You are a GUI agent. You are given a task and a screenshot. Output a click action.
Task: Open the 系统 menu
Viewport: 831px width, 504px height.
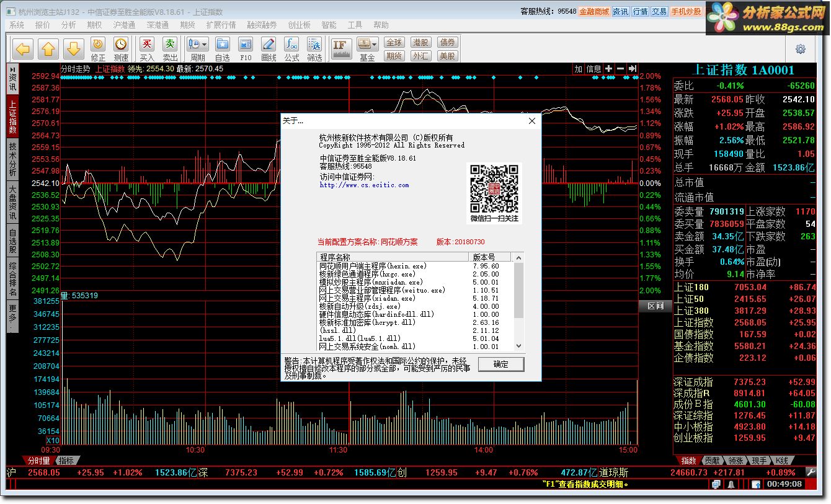click(17, 25)
